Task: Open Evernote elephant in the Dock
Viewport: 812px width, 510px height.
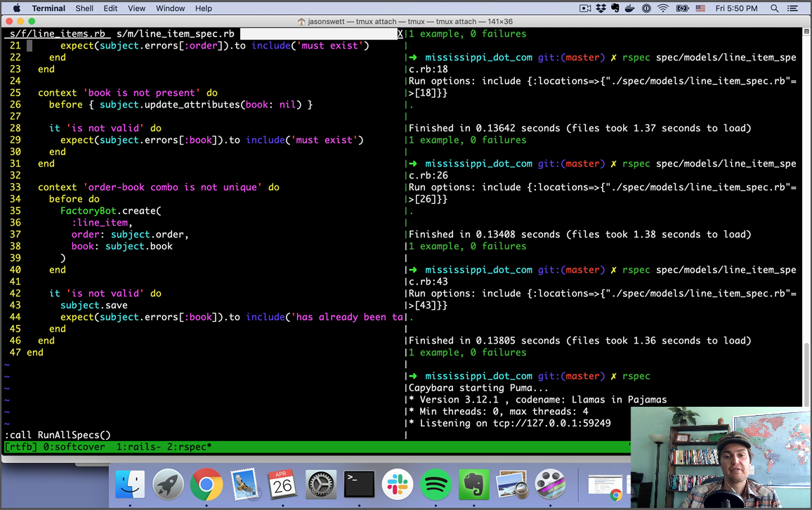Action: 474,484
